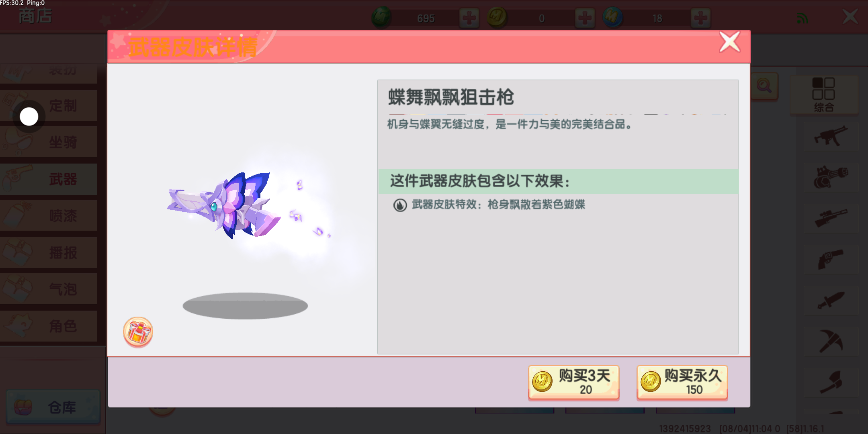The width and height of the screenshot is (868, 434).
Task: Click the plus beside the blue coin balance
Action: tap(700, 18)
